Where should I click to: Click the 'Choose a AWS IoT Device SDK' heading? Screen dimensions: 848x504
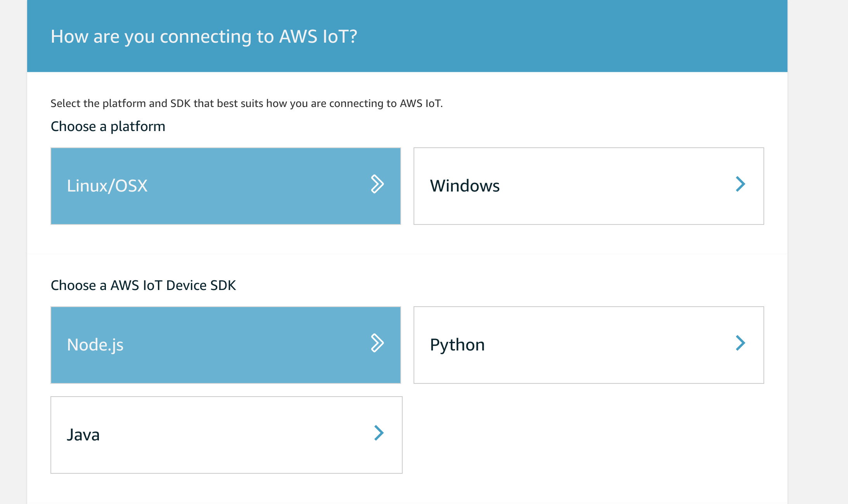pos(143,285)
